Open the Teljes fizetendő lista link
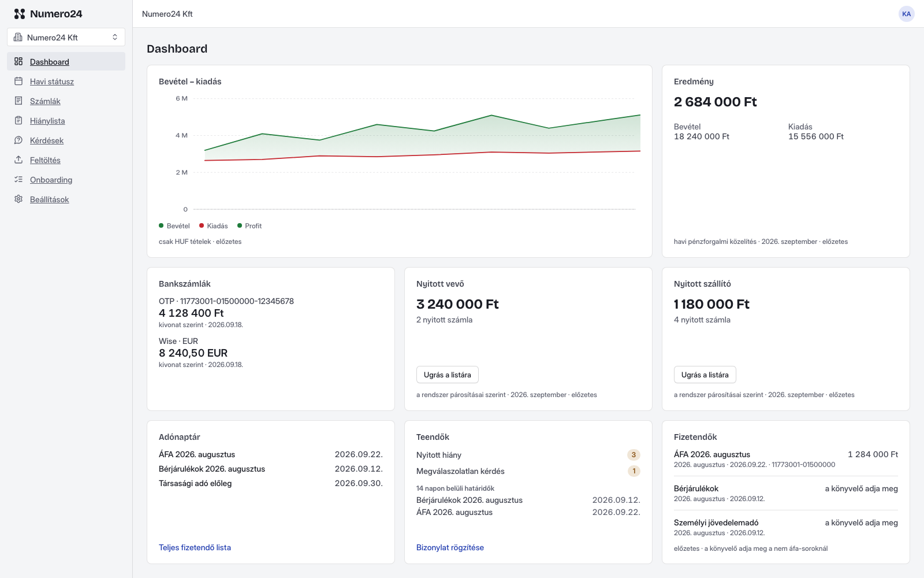 195,547
